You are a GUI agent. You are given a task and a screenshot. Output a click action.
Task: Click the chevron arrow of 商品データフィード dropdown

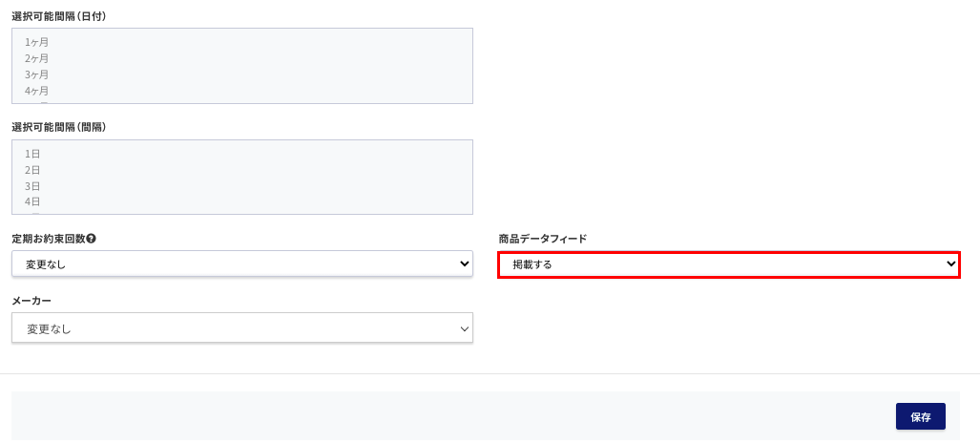pos(950,264)
